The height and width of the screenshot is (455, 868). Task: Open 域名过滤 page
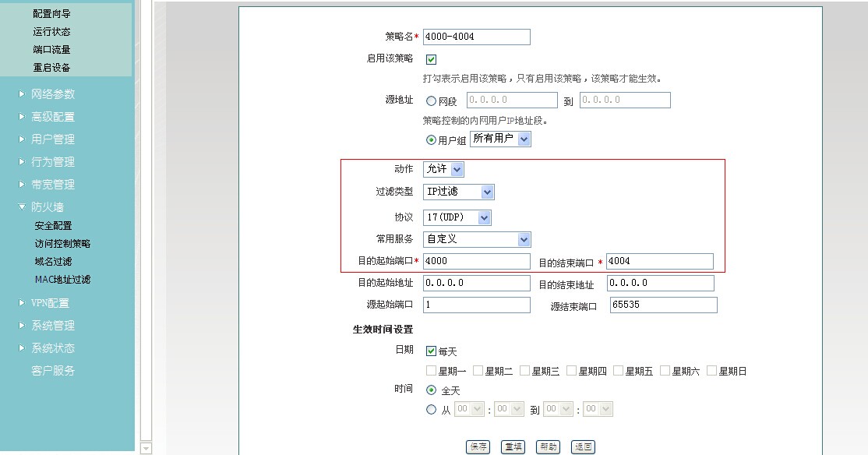[x=53, y=261]
